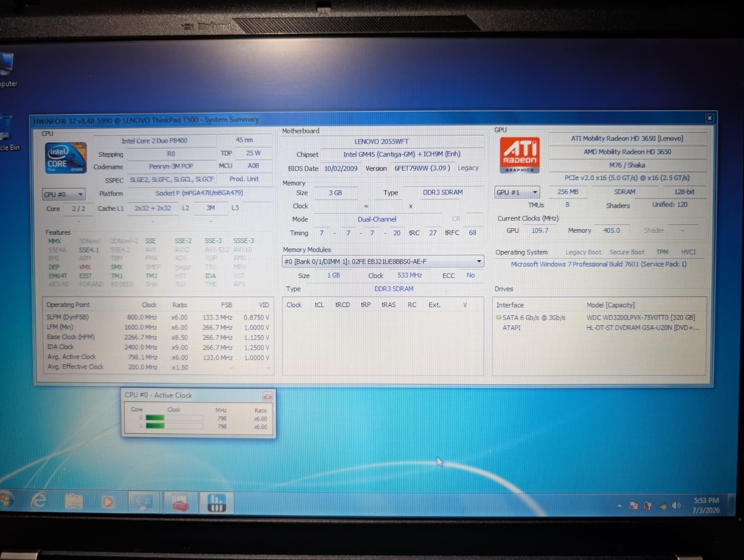Click the control panel style taskbar item
The width and height of the screenshot is (744, 560).
(144, 502)
